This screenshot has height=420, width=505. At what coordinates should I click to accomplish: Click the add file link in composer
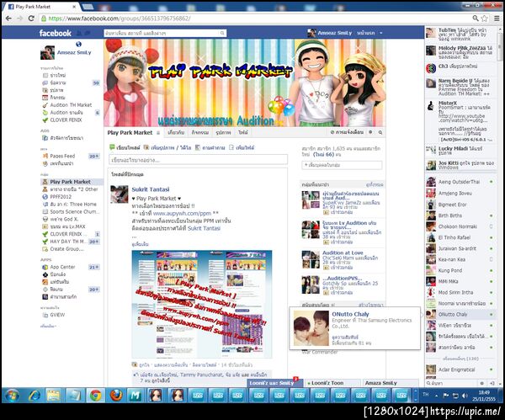(x=245, y=147)
